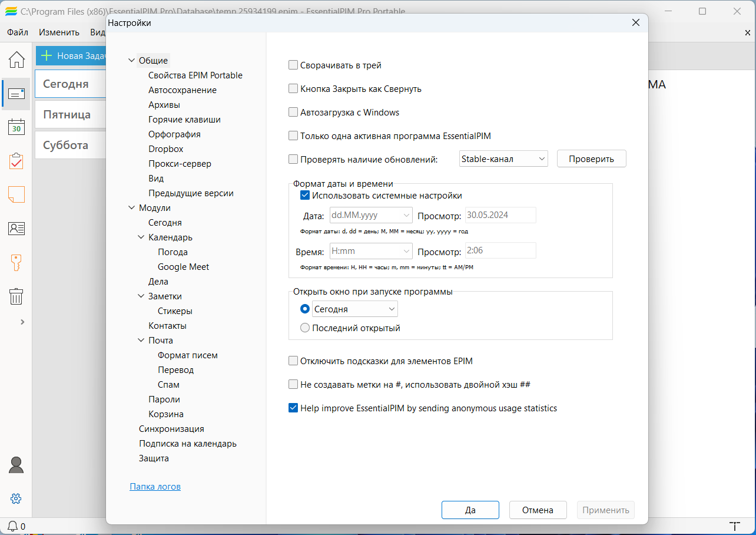The height and width of the screenshot is (535, 756).
Task: Open the Mail envelope icon in sidebar
Action: pyautogui.click(x=16, y=94)
